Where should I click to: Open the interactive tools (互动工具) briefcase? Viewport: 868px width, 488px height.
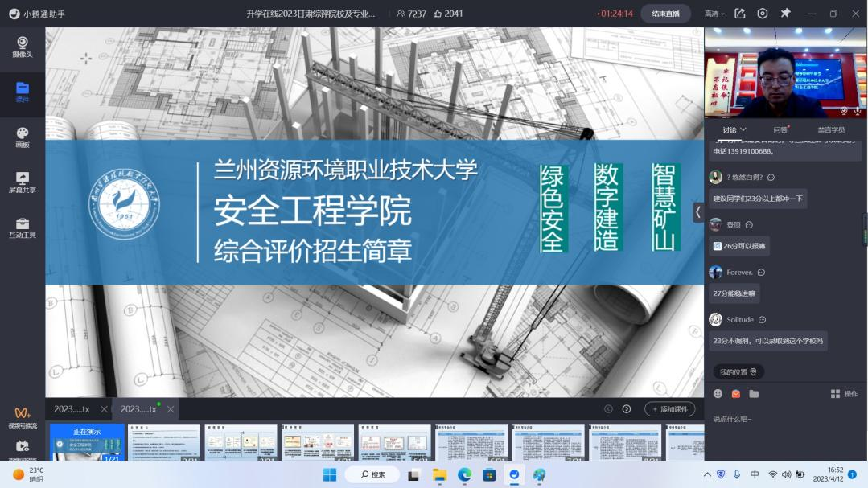23,228
